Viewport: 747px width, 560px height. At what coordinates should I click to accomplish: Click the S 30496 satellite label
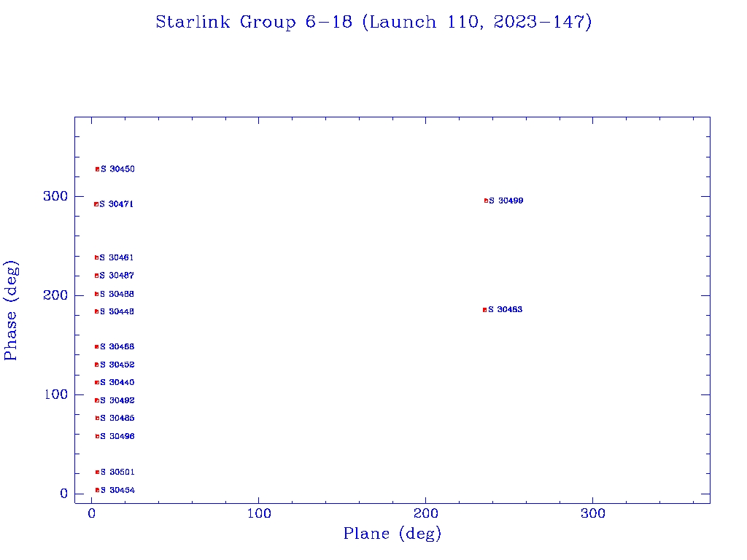pyautogui.click(x=117, y=436)
